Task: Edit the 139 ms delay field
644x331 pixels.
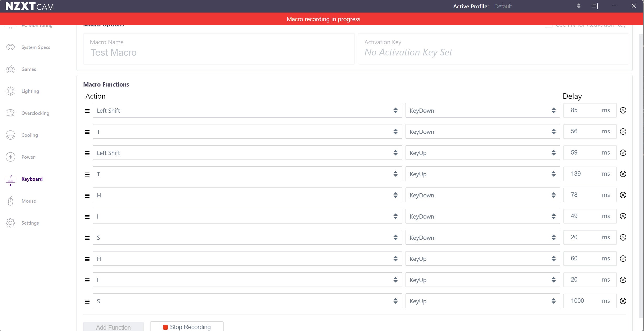Action: (x=590, y=174)
